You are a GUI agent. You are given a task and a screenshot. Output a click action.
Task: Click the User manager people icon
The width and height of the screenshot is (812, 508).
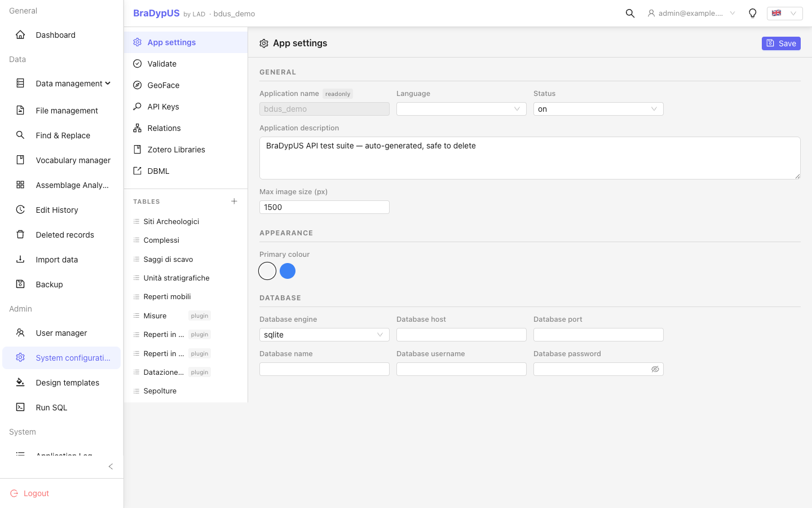pos(20,333)
